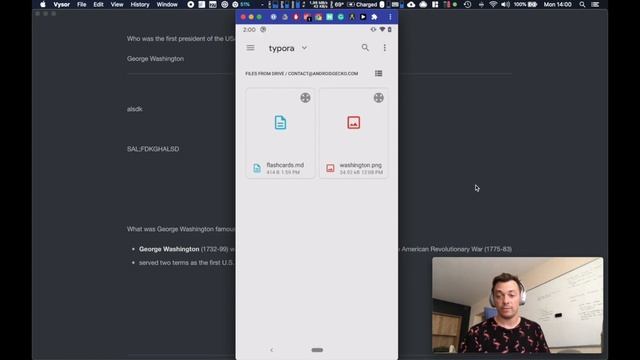Tap the search magnifier in Files app

click(365, 48)
